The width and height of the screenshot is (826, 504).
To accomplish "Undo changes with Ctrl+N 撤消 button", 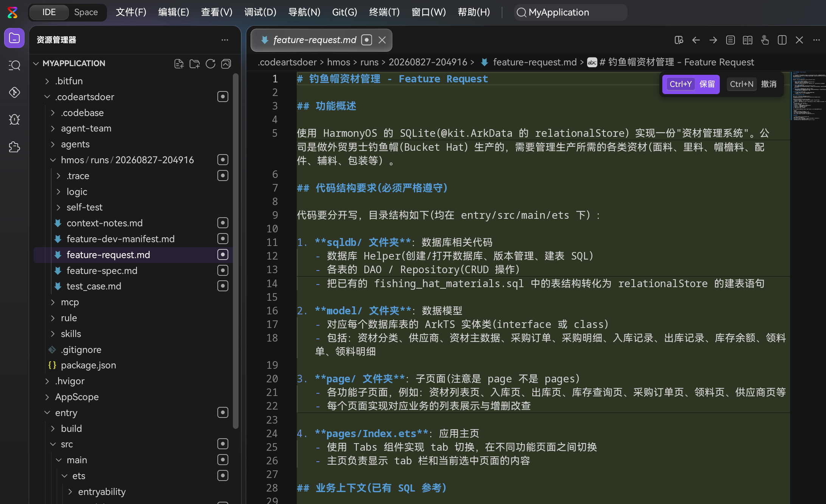I will (753, 84).
